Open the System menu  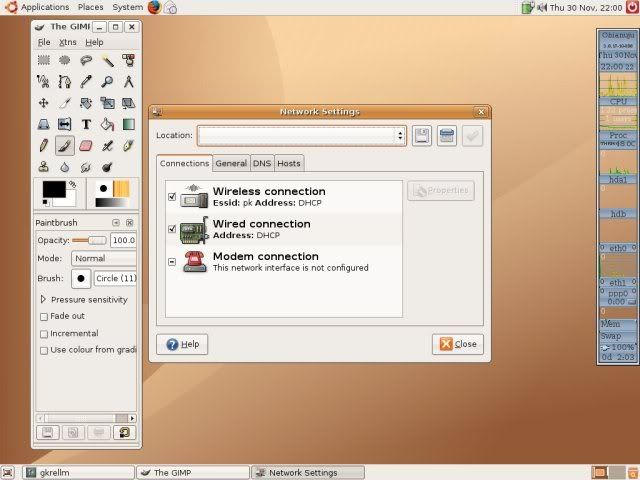click(128, 7)
